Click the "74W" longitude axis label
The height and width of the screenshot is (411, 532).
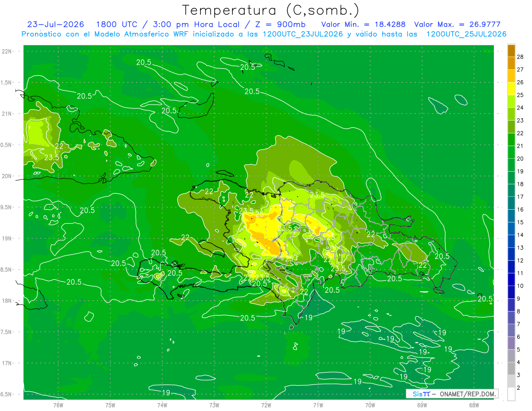[162, 405]
